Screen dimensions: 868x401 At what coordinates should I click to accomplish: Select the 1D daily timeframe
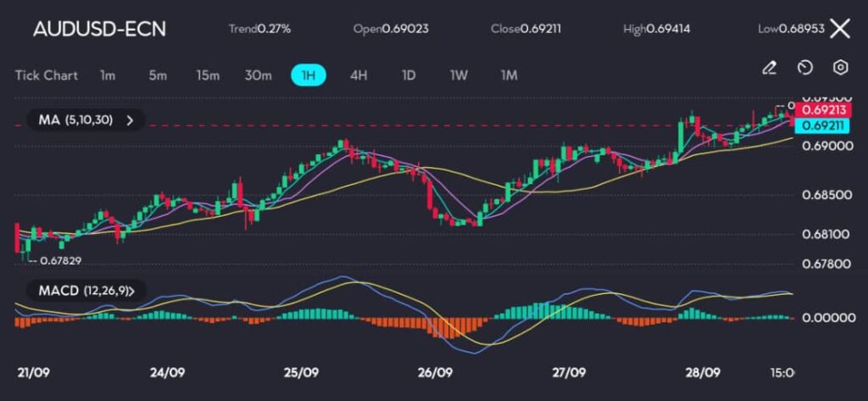(409, 75)
